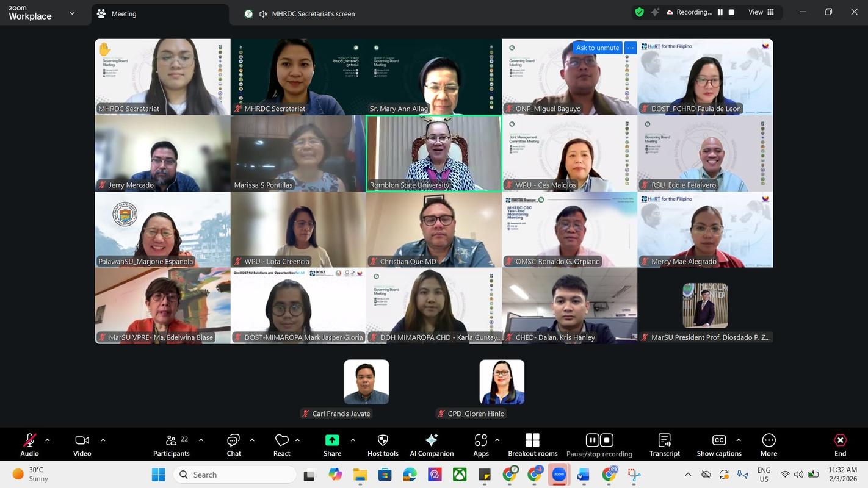The width and height of the screenshot is (868, 488).
Task: Toggle Show captions CC button
Action: tap(719, 445)
